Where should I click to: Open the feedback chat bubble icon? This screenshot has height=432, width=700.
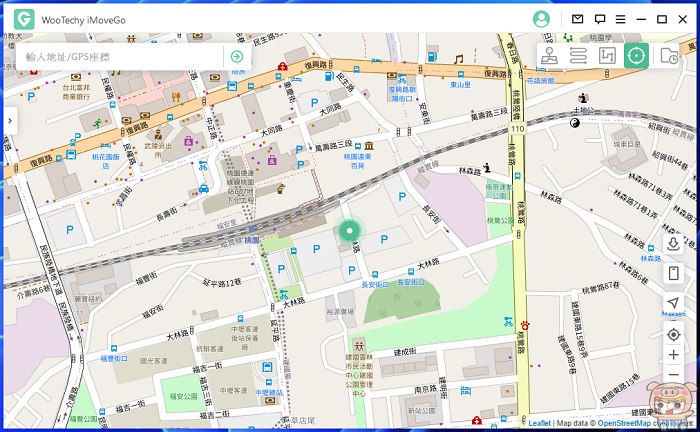(x=600, y=19)
